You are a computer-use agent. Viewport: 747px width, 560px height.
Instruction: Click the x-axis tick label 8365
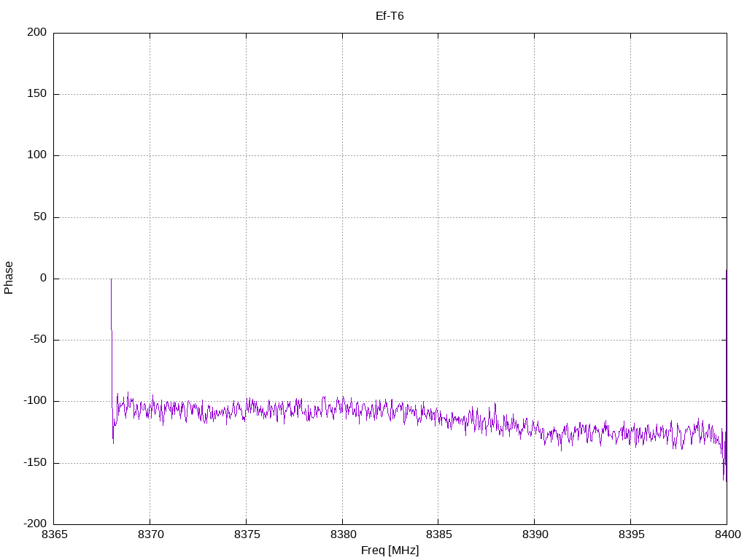[x=54, y=534]
